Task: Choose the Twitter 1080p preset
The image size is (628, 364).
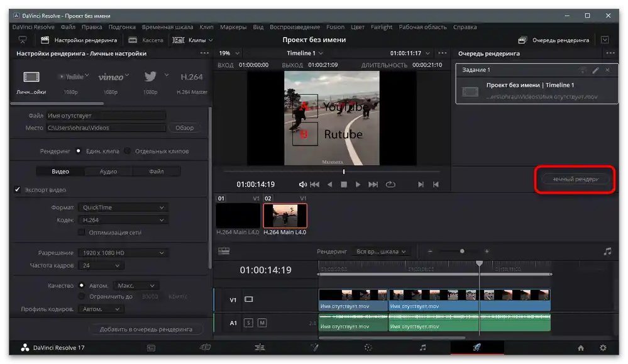Action: (x=151, y=77)
